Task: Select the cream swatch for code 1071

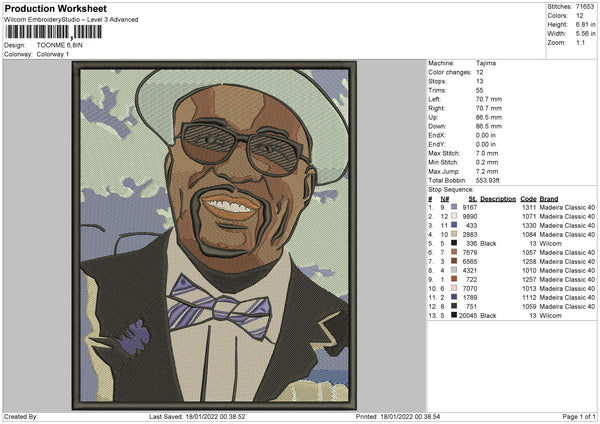Action: point(454,216)
